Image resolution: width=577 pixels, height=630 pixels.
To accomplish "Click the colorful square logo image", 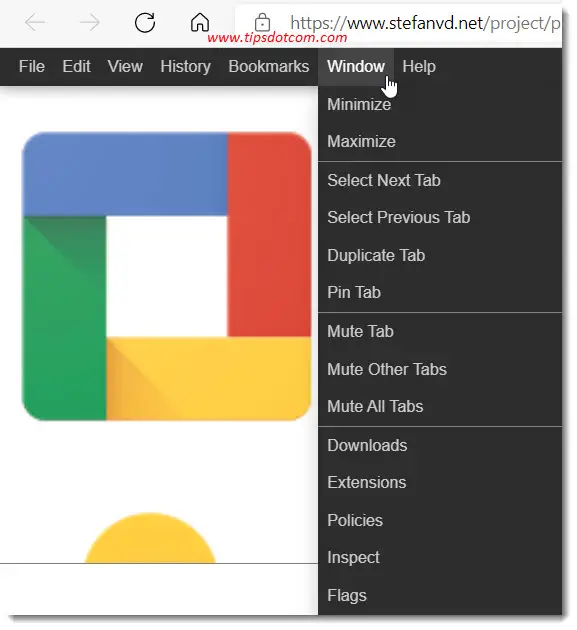I will 166,276.
